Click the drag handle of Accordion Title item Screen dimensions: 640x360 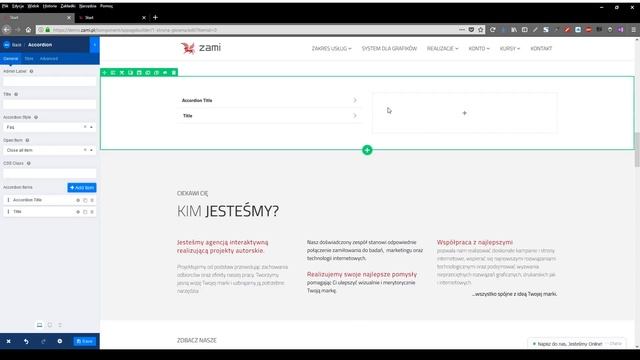pyautogui.click(x=8, y=200)
